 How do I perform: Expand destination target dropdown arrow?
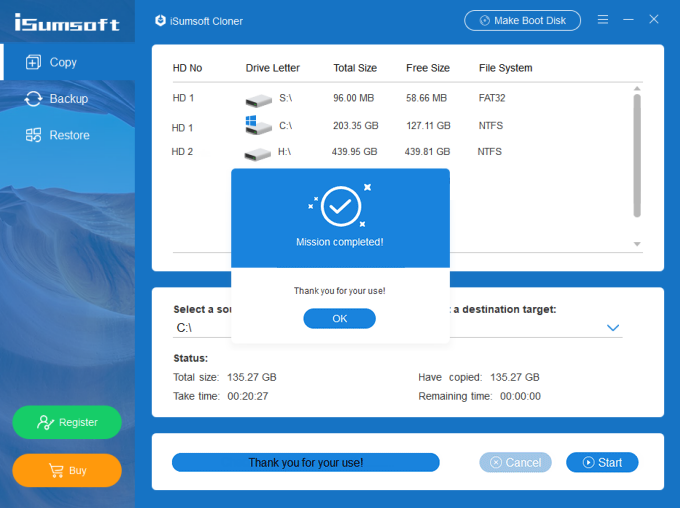(x=613, y=328)
